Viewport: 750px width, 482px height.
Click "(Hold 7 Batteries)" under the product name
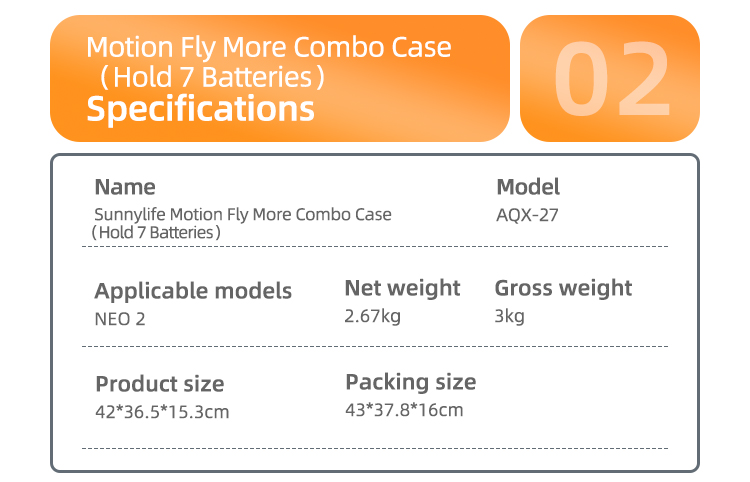point(156,232)
